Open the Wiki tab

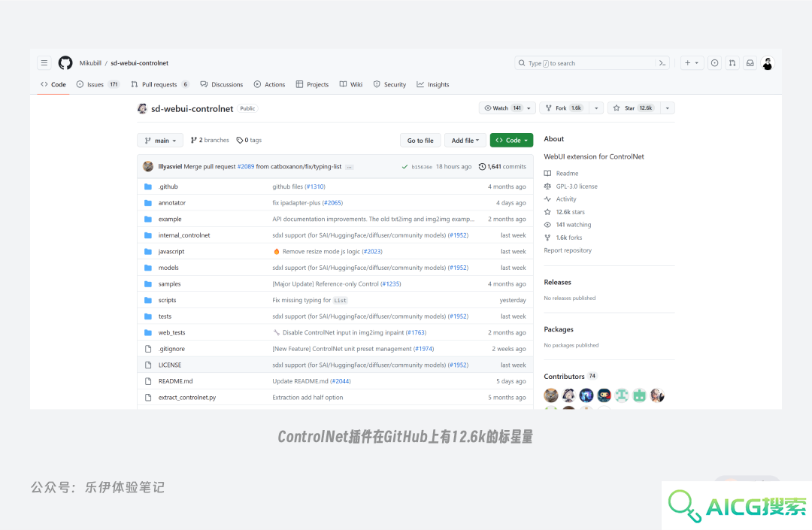[x=351, y=84]
